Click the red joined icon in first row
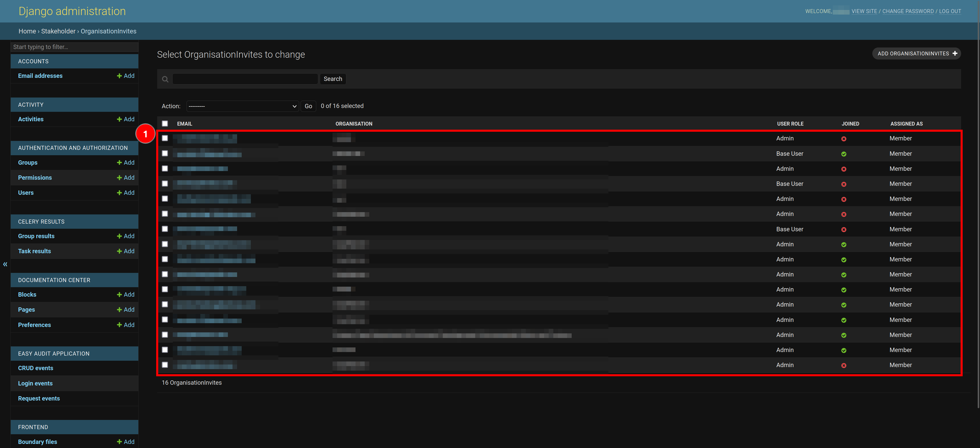The image size is (980, 448). pos(843,139)
